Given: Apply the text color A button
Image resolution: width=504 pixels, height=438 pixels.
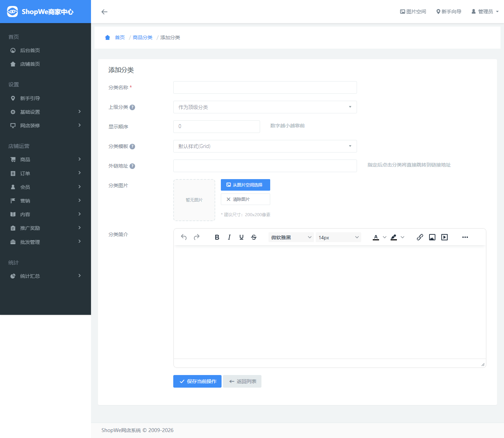Looking at the screenshot, I should point(376,237).
